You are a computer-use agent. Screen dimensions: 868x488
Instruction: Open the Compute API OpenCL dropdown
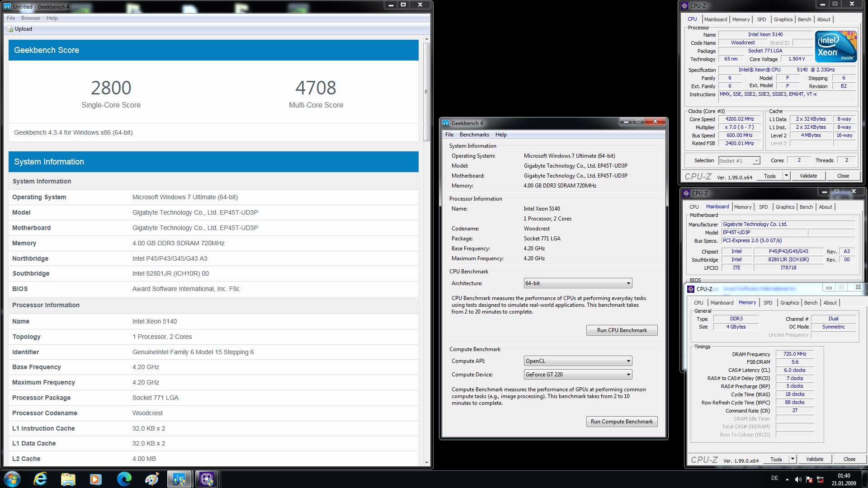pos(578,361)
